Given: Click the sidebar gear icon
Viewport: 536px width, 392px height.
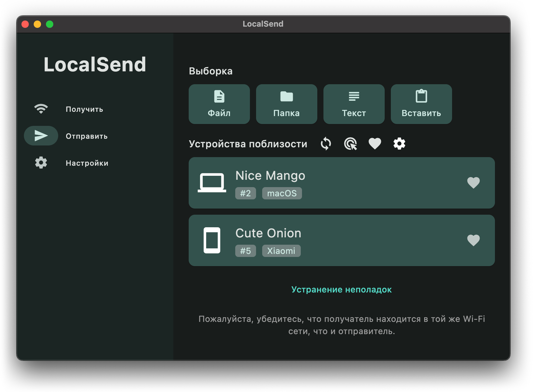Looking at the screenshot, I should pos(41,163).
